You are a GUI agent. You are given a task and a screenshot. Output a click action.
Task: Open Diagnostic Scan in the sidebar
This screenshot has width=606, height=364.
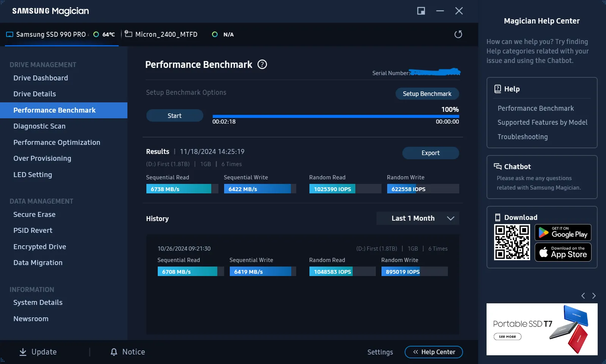39,126
